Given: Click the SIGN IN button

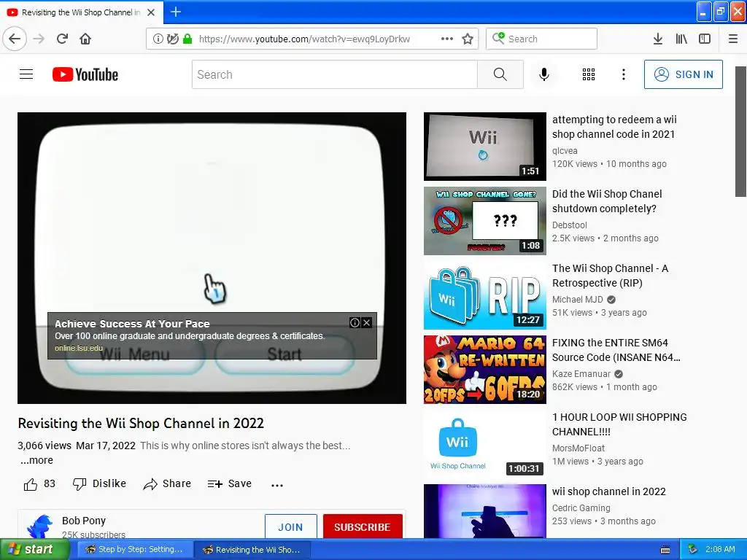Looking at the screenshot, I should [x=683, y=74].
